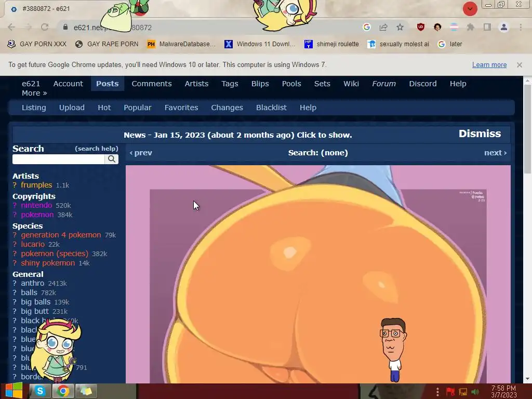This screenshot has width=532, height=399.
Task: Open the Comments page
Action: click(152, 84)
